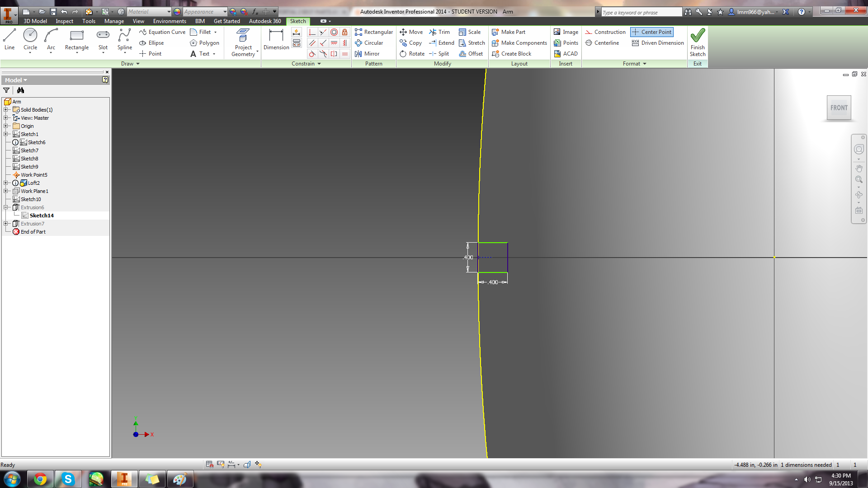The height and width of the screenshot is (488, 868).
Task: Click Automatic Dimensions and Constraints icon
Action: [x=297, y=32]
